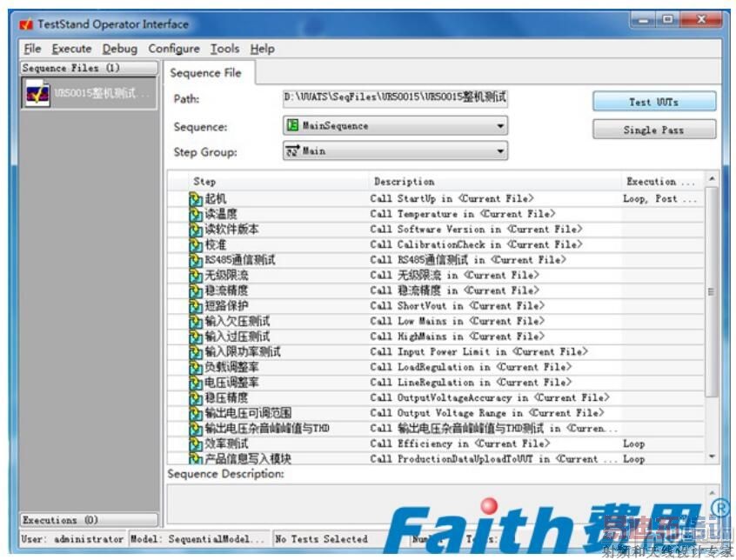This screenshot has width=736, height=560.
Task: Click the 输入限功率测试 step icon
Action: 195,353
